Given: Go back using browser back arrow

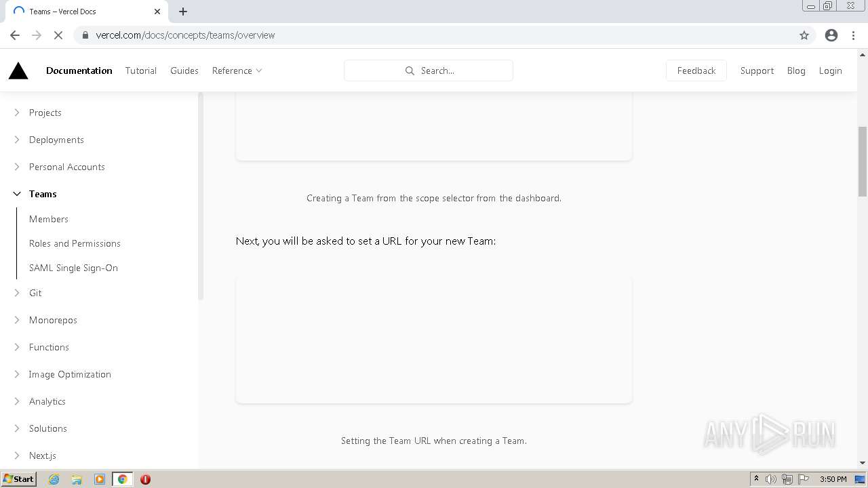Looking at the screenshot, I should [15, 35].
